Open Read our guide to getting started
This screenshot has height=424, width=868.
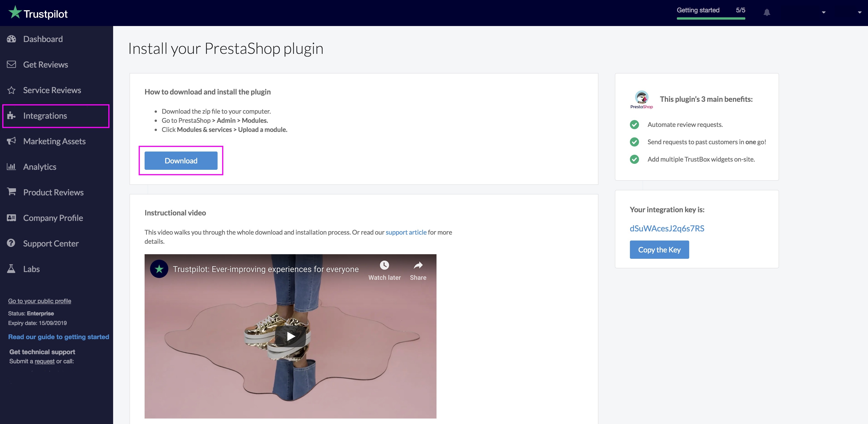59,337
